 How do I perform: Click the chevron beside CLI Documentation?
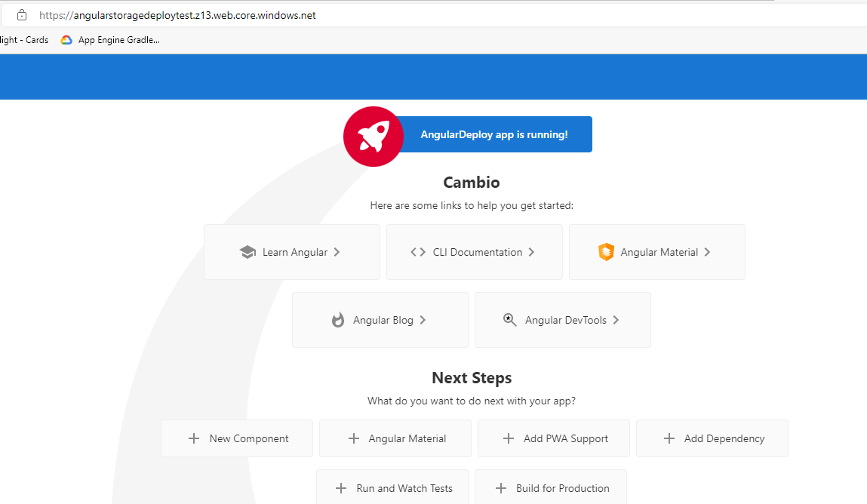tap(531, 252)
